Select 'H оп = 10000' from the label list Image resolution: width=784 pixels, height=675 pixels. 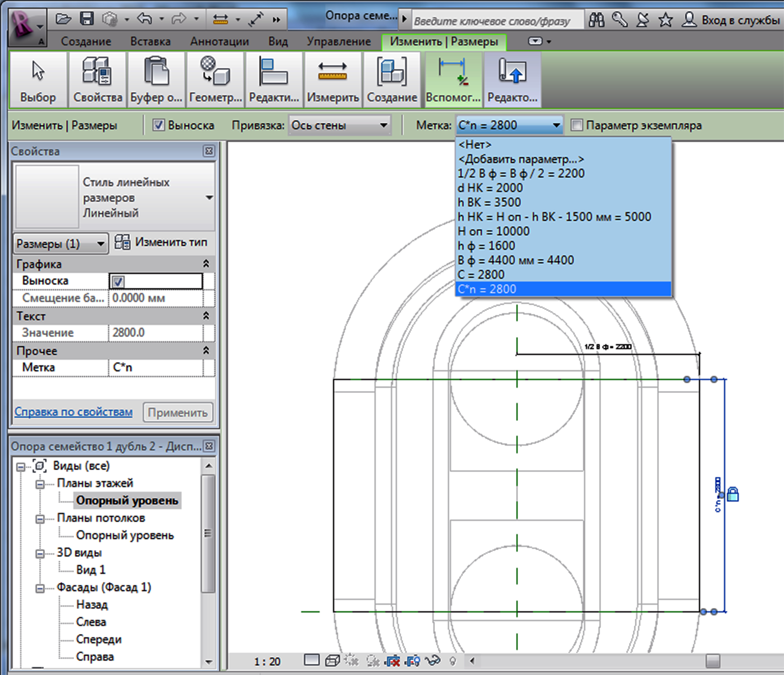coord(493,231)
